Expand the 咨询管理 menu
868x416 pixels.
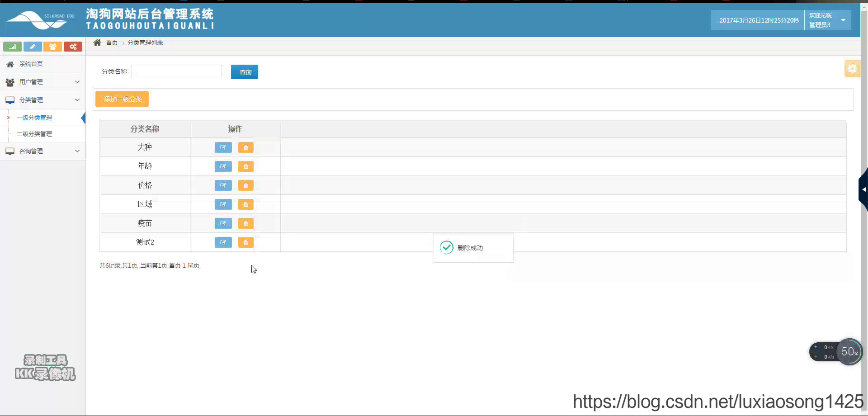[42, 151]
